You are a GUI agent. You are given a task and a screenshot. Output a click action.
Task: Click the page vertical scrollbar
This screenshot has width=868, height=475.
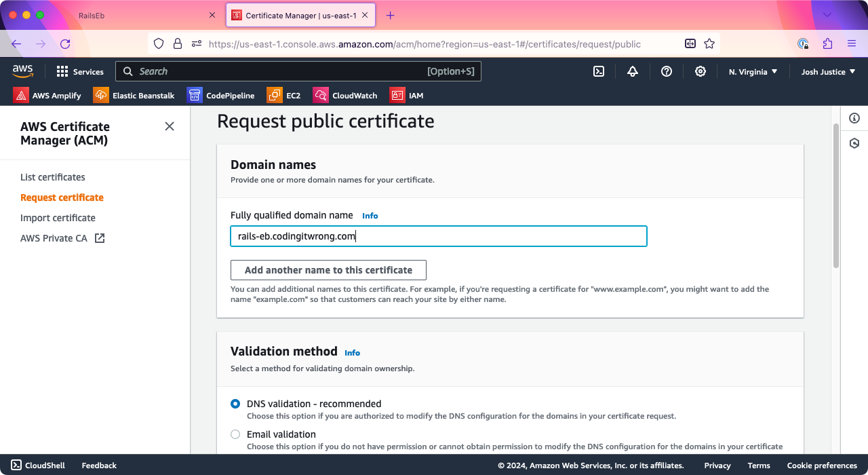(835, 197)
